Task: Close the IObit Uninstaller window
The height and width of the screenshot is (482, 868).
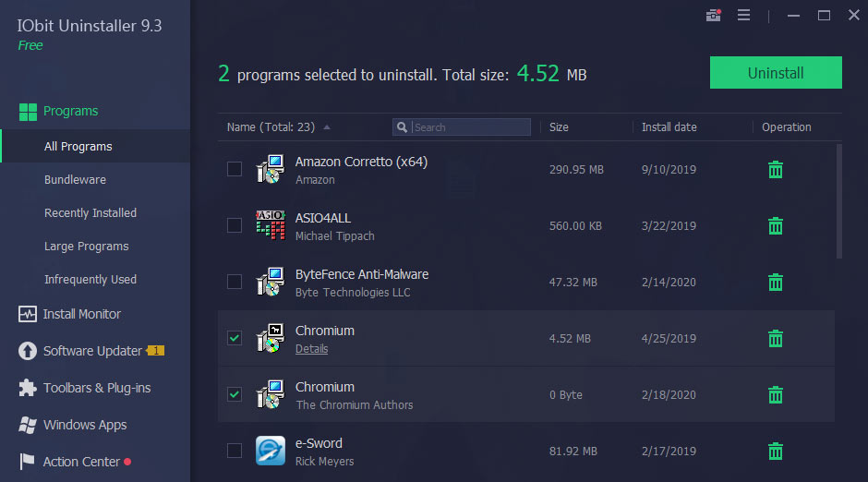Action: [x=853, y=15]
